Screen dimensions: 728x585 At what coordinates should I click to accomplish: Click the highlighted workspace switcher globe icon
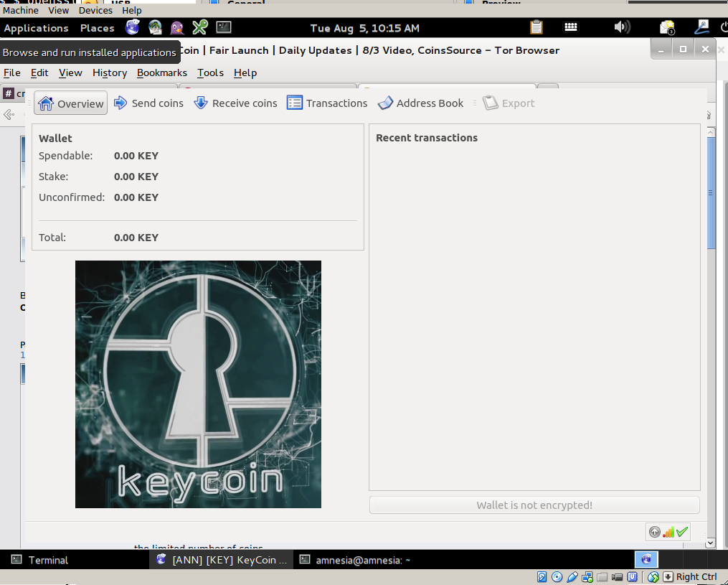pos(646,559)
